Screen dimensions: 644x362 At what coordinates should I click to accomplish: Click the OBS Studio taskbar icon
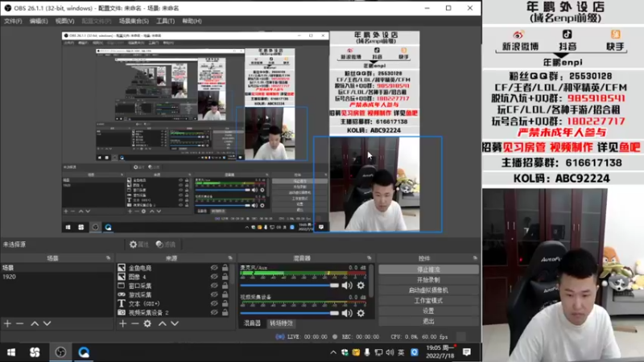[60, 352]
